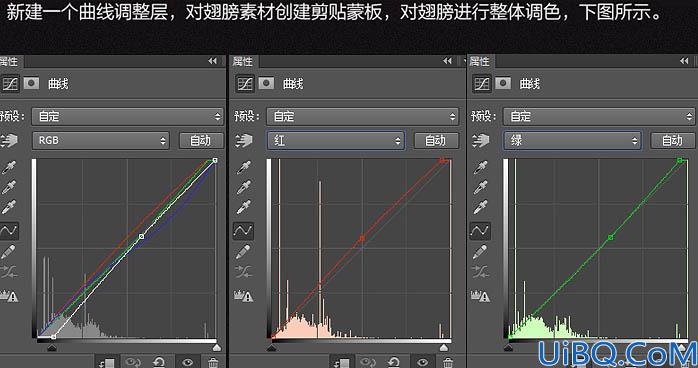
Task: Pick the on-image hand tool beside the 绿 channel
Action: pyautogui.click(x=481, y=141)
